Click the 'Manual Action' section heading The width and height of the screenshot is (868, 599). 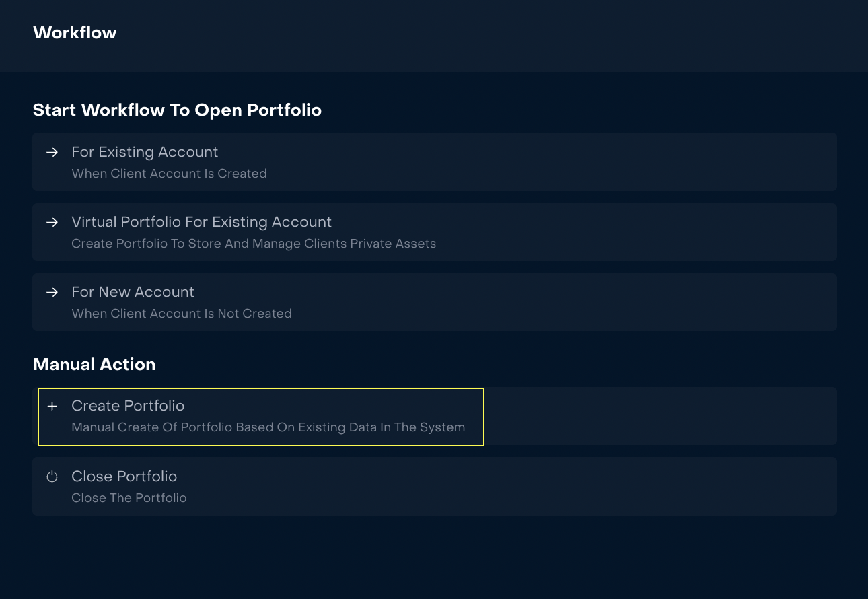click(94, 365)
